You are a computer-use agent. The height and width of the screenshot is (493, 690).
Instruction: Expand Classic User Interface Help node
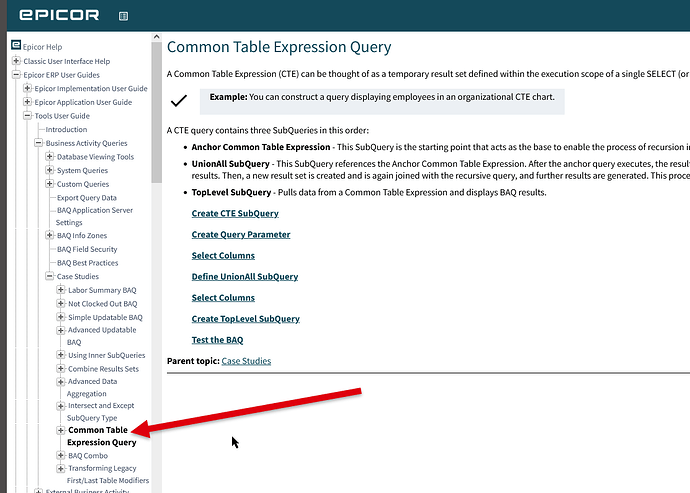click(x=16, y=61)
